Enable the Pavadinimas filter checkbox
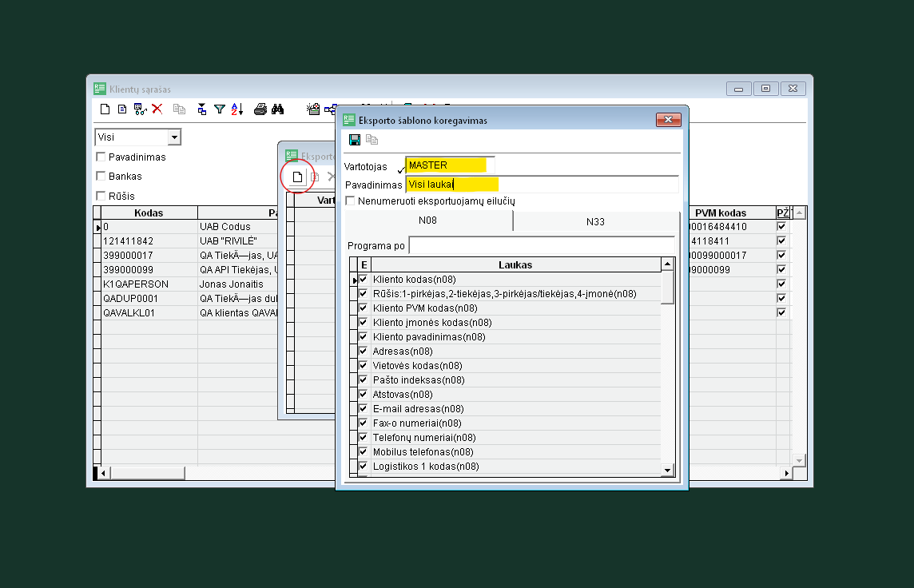Screen dimensions: 914x588 click(101, 157)
